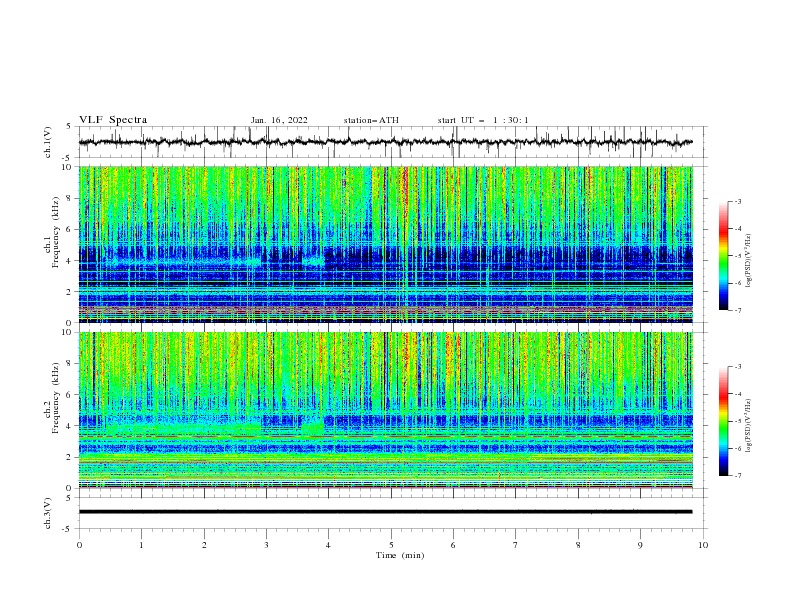The width and height of the screenshot is (792, 612).
Task: Click the ch.2 spectrogram panel
Action: tap(386, 410)
